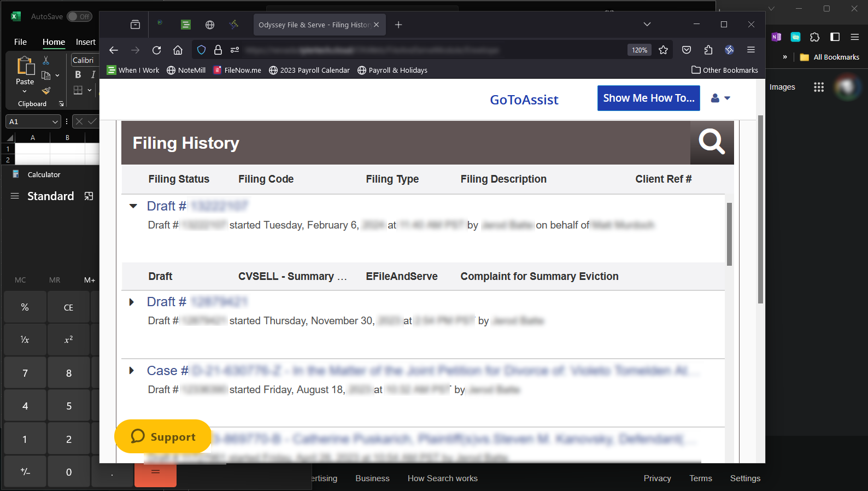
Task: Open the browser extensions puzzle icon
Action: coord(708,50)
